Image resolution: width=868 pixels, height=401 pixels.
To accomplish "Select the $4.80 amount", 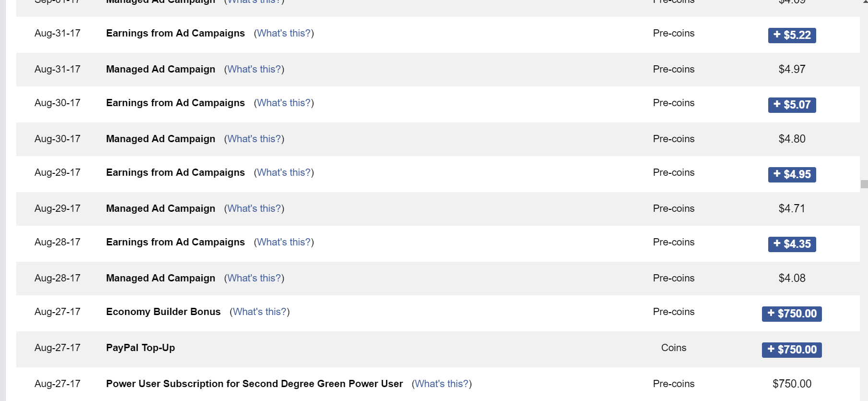I will (792, 139).
